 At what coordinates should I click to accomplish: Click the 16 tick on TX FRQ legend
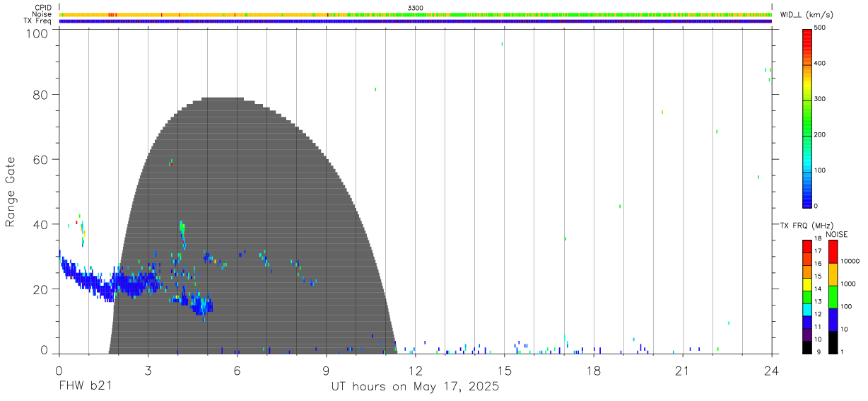(x=818, y=264)
